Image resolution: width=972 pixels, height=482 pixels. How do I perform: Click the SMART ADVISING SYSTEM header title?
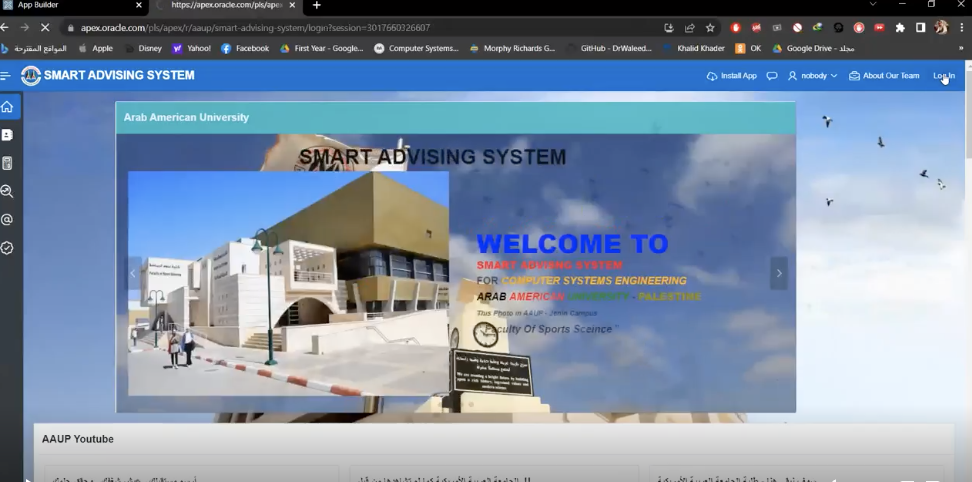click(119, 75)
